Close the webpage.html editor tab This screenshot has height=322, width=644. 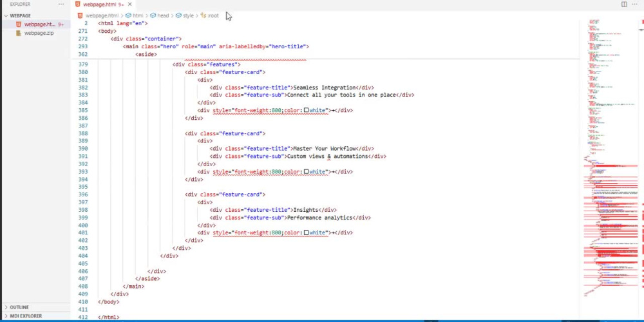pos(130,5)
